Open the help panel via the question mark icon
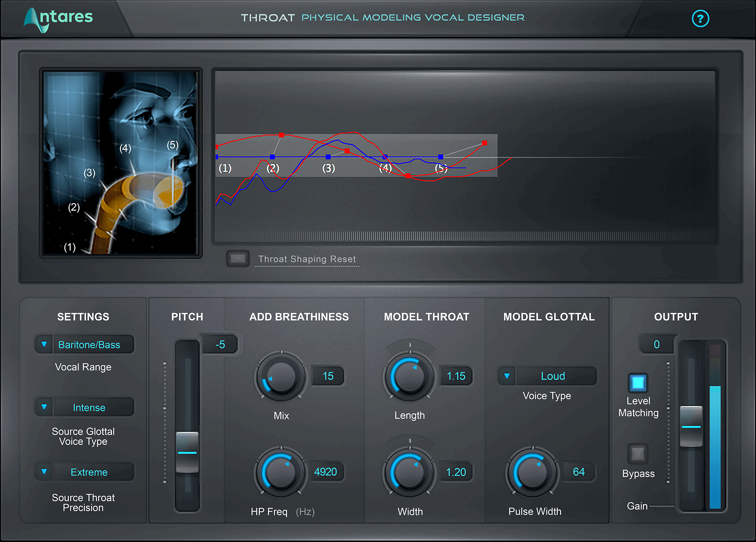Viewport: 756px width, 542px height. pyautogui.click(x=700, y=18)
